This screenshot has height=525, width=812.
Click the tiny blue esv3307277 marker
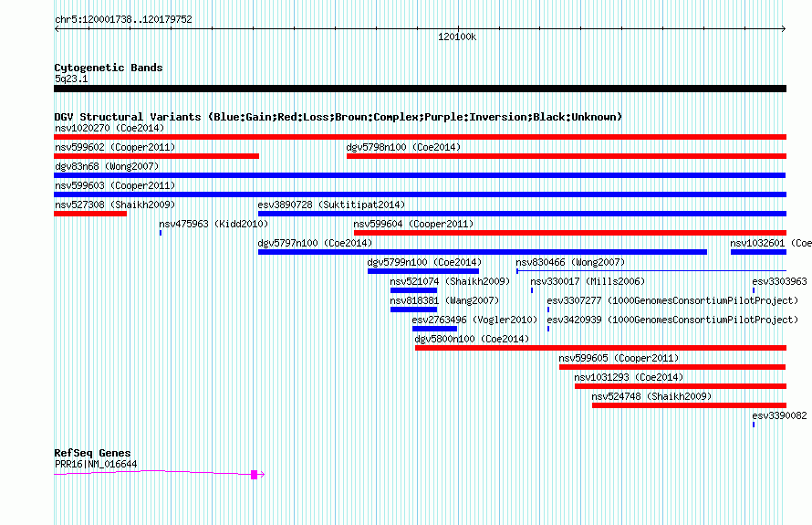[548, 310]
